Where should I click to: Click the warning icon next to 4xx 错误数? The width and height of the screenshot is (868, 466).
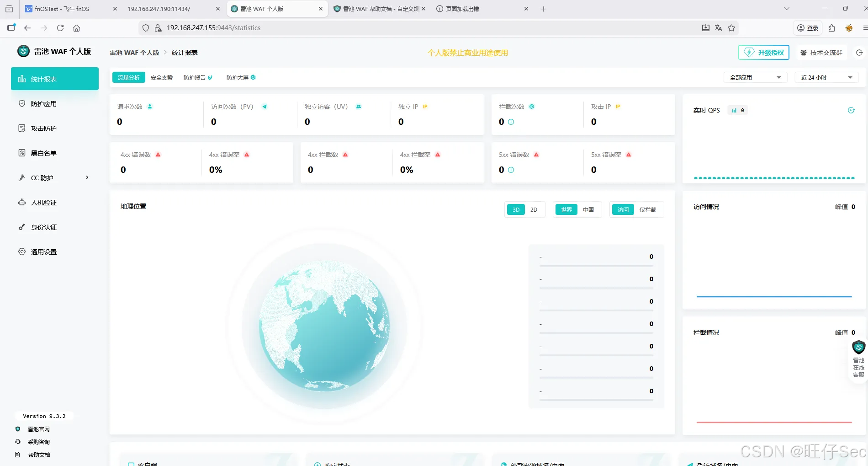click(x=158, y=155)
